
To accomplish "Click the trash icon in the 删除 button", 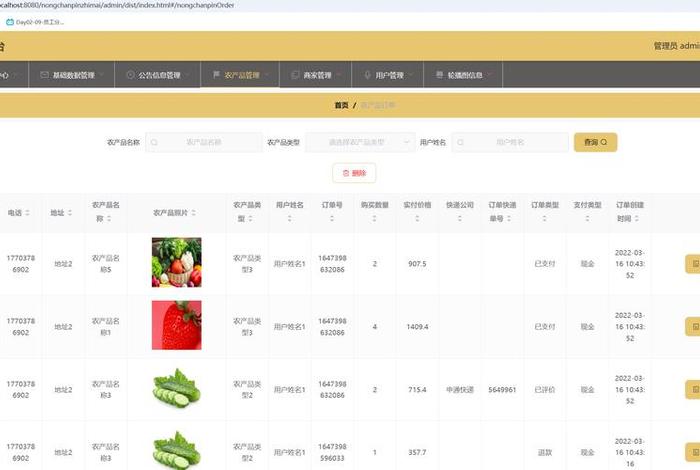I will [x=346, y=173].
